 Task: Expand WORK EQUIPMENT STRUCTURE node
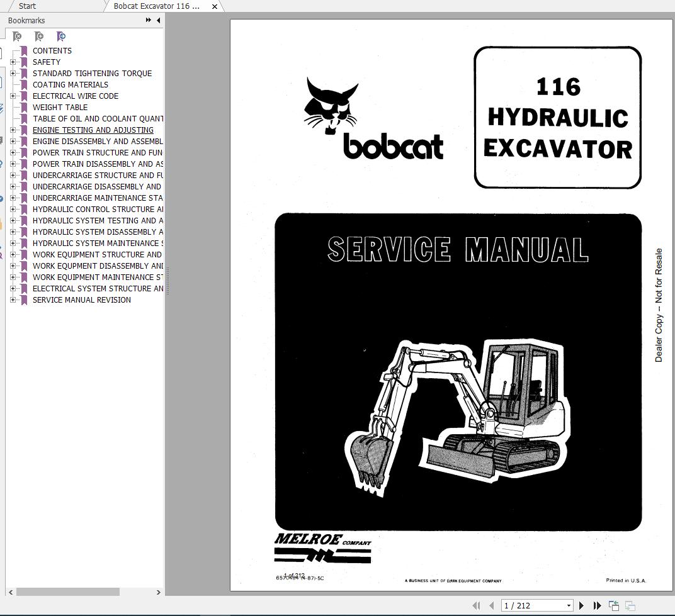click(x=13, y=255)
